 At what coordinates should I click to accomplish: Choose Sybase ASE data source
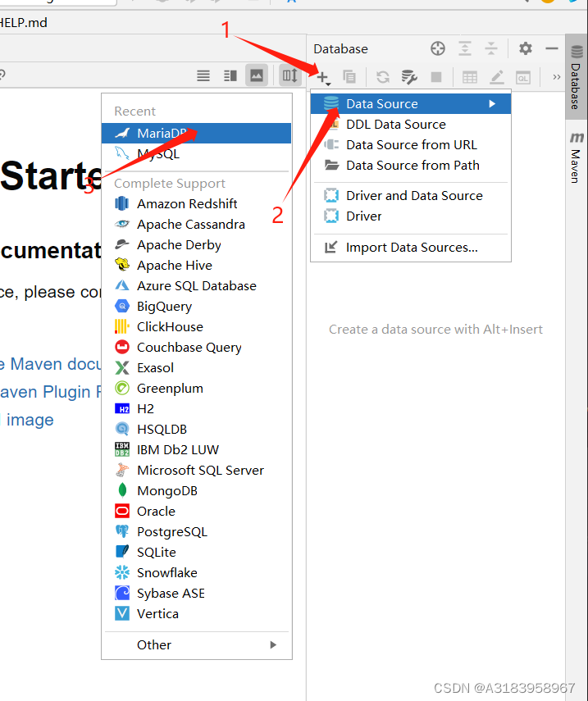click(x=196, y=594)
